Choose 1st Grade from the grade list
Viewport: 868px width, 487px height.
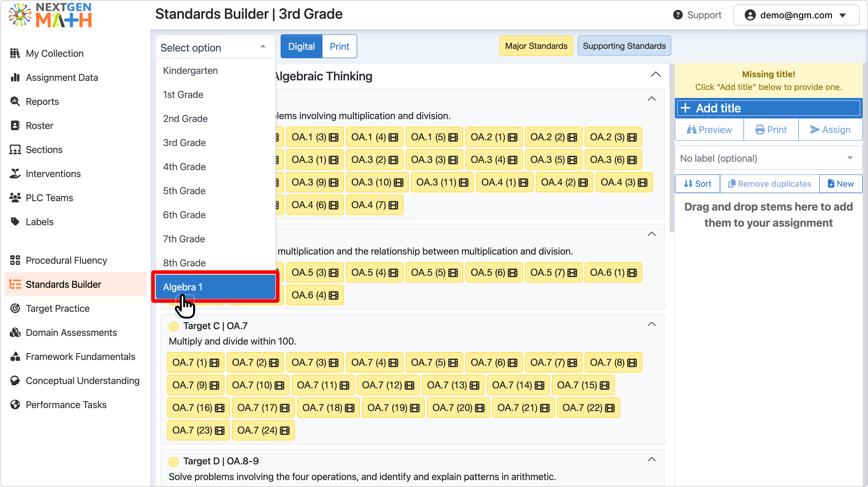pyautogui.click(x=215, y=95)
